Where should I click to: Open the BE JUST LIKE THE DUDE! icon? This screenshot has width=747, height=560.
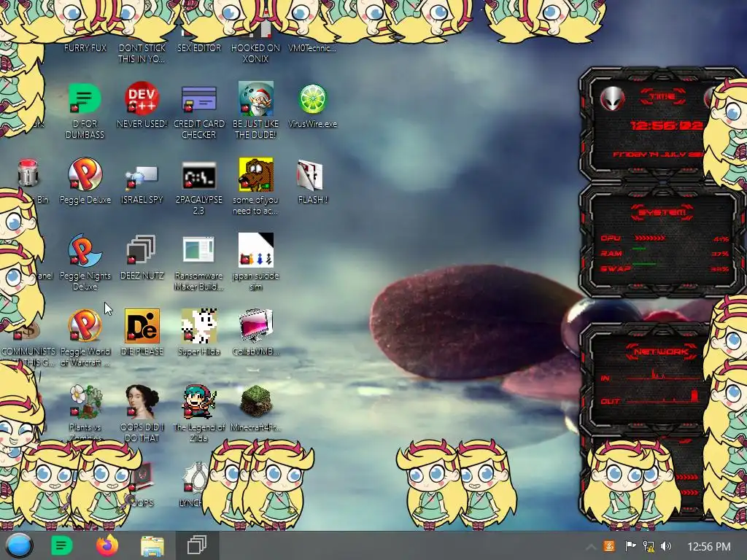tap(256, 99)
